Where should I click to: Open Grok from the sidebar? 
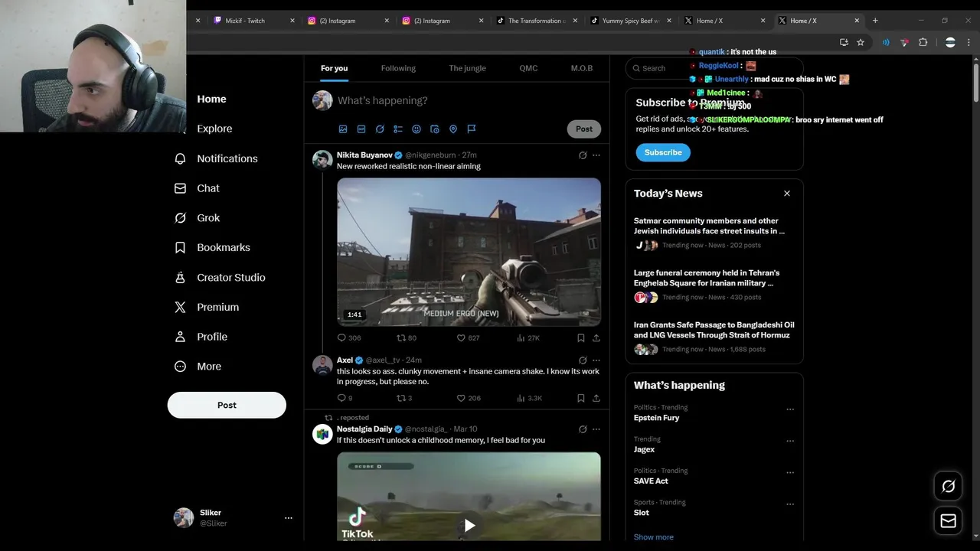pos(197,218)
